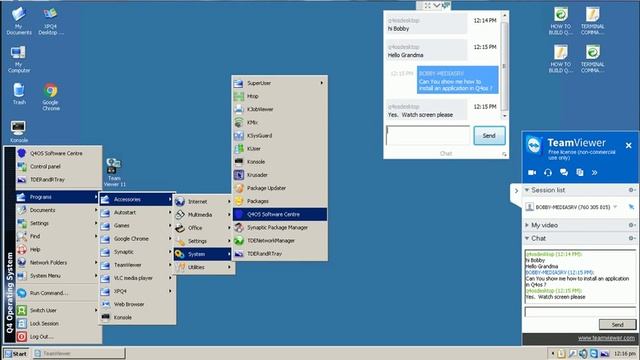The image size is (640, 360).
Task: Click Send button in TeamViewer panel chat
Action: point(617,324)
